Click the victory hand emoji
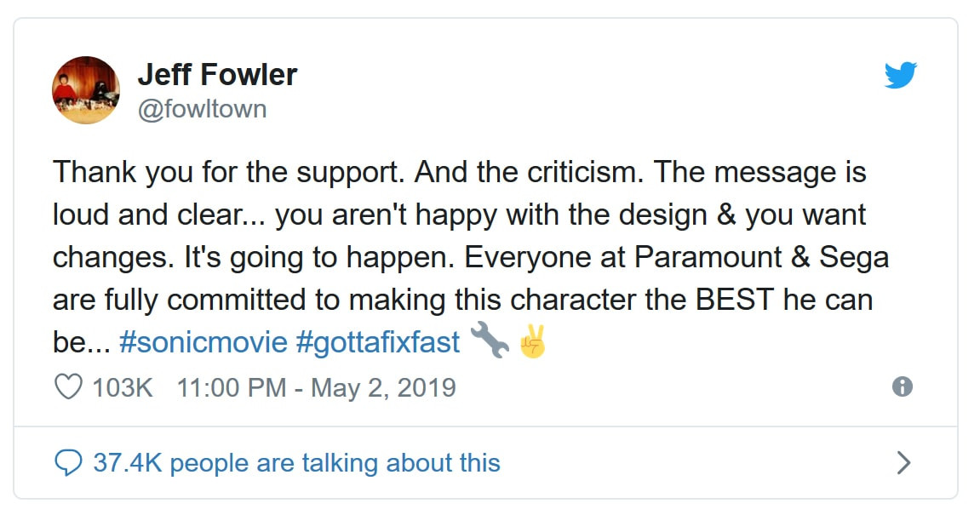980x515 pixels. click(532, 340)
